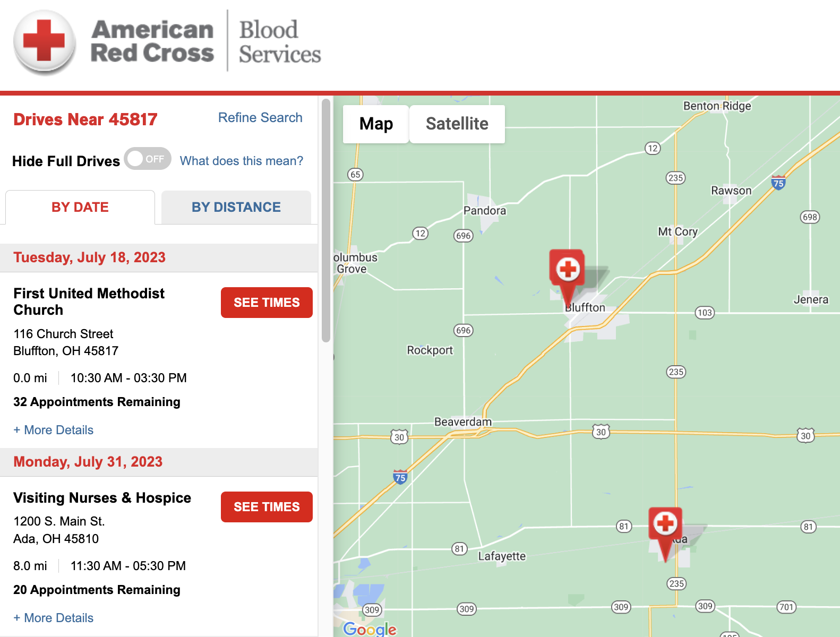Expand More Details for Visiting Nurses & Hospice

click(x=54, y=618)
